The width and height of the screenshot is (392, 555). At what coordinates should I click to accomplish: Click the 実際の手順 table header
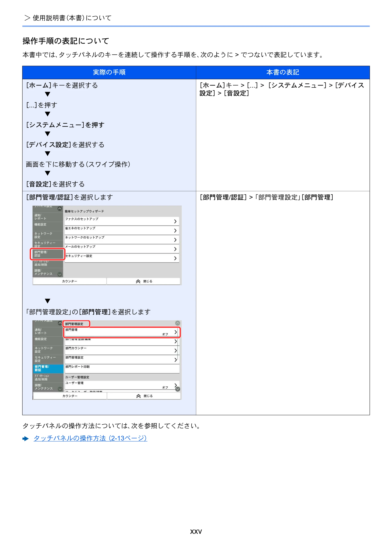pyautogui.click(x=109, y=72)
